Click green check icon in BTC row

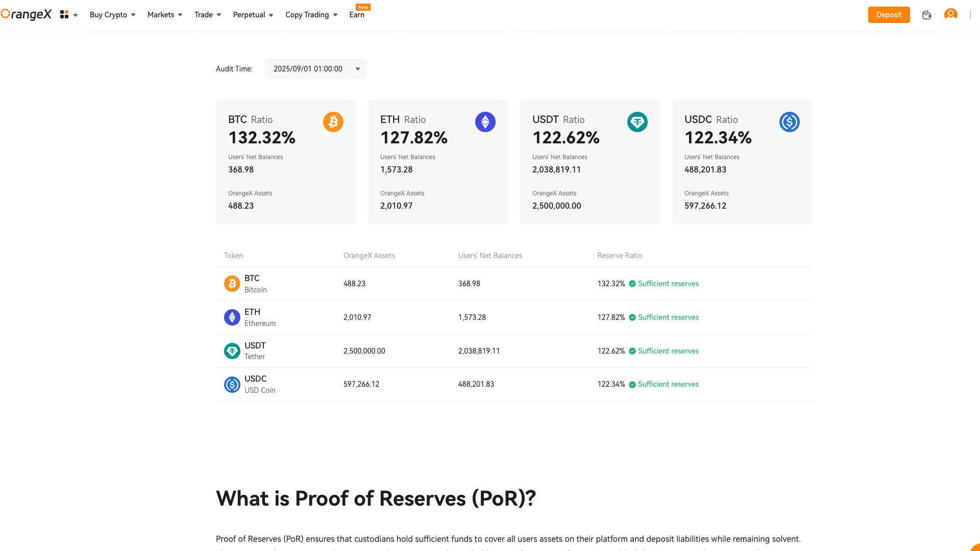point(632,284)
